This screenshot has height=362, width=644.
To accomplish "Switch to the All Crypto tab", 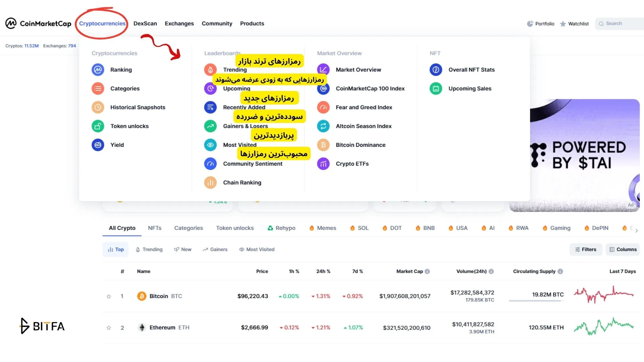I will tap(122, 228).
